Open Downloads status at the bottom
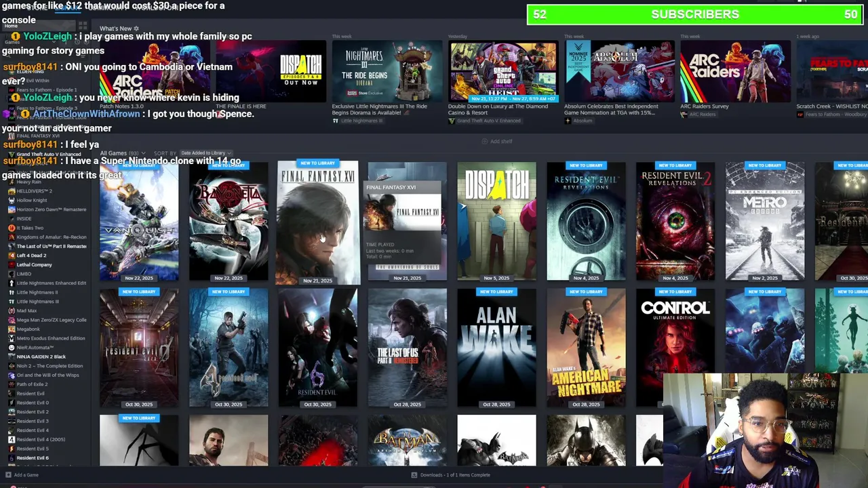Image resolution: width=868 pixels, height=488 pixels. click(x=451, y=474)
